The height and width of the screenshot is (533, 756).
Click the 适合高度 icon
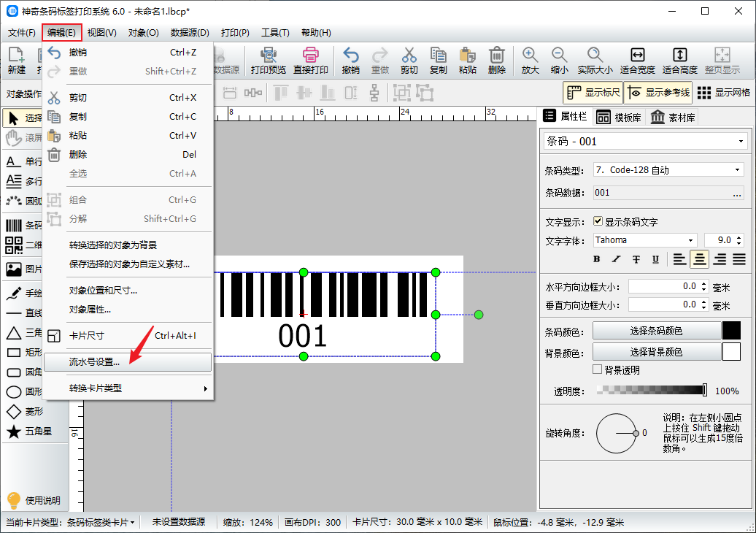click(x=680, y=61)
